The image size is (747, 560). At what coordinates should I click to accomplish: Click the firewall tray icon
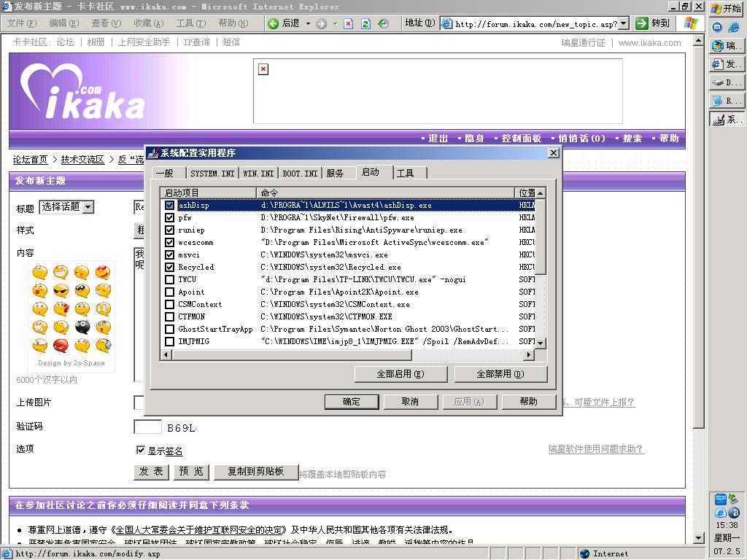coord(720,499)
